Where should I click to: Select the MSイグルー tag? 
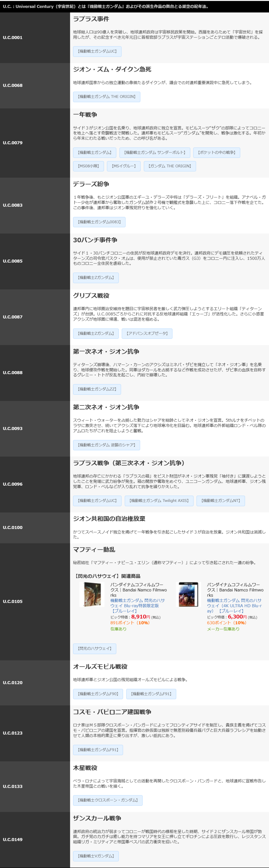click(123, 166)
